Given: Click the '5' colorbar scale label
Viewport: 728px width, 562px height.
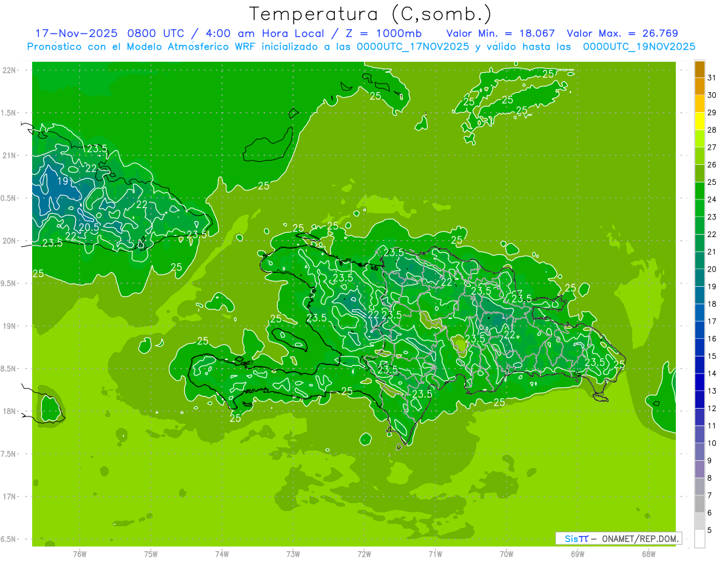Looking at the screenshot, I should coord(710,530).
